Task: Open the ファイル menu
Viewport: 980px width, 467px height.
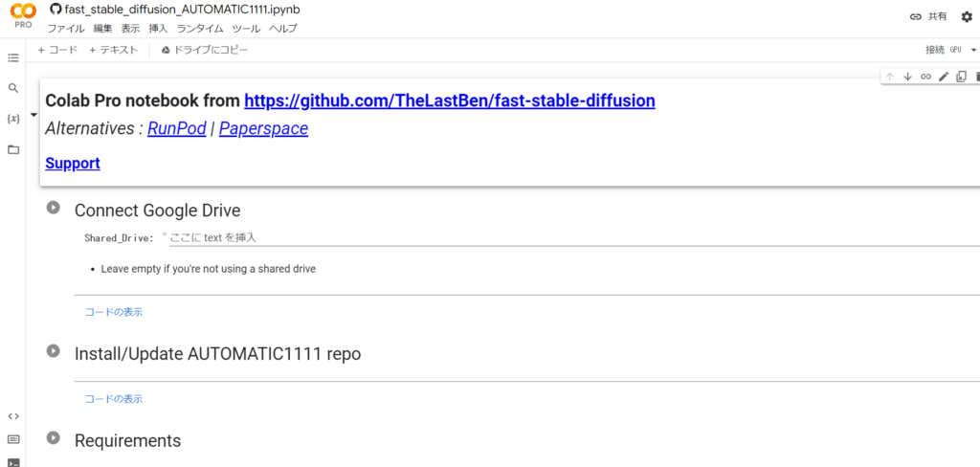Action: tap(66, 29)
